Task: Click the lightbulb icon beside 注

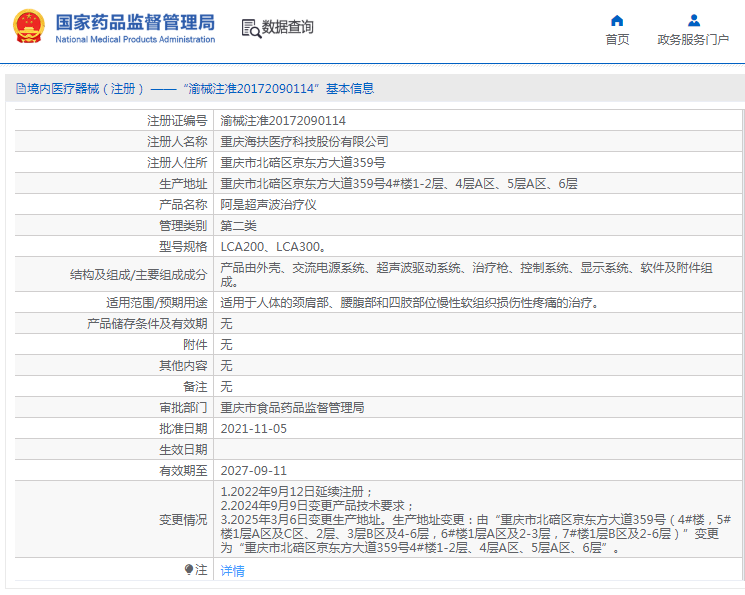Action: pyautogui.click(x=189, y=569)
